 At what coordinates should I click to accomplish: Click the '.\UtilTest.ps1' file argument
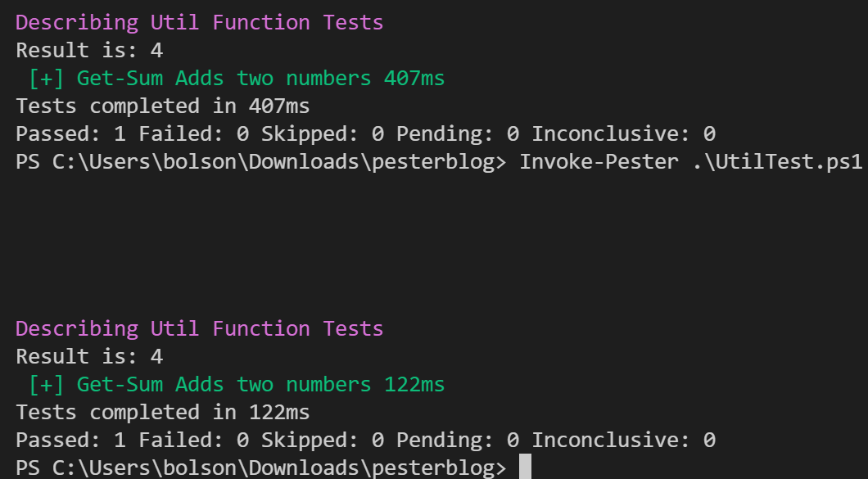tap(778, 161)
